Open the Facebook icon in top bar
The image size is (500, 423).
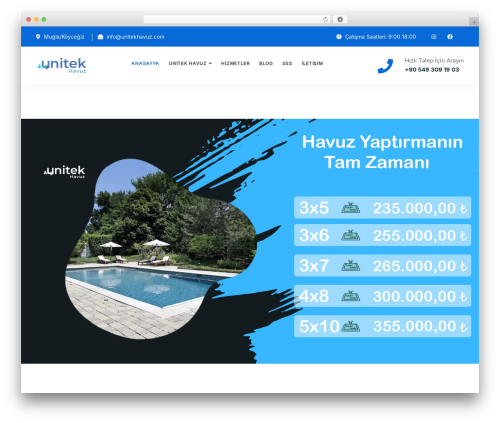(x=450, y=37)
